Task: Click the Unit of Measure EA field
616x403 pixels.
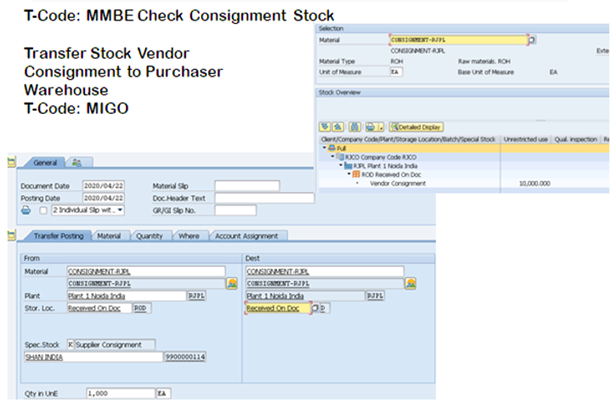Action: tap(396, 72)
